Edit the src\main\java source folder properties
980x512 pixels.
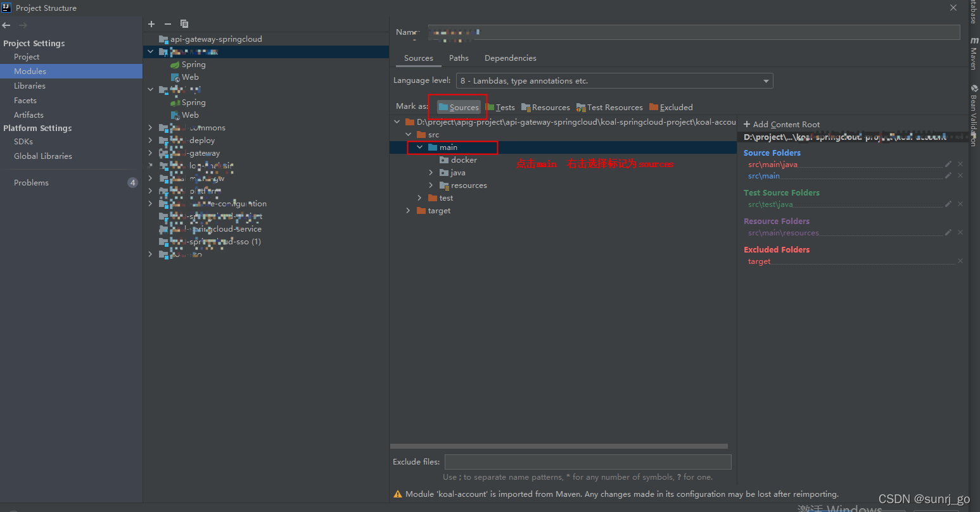click(x=948, y=164)
